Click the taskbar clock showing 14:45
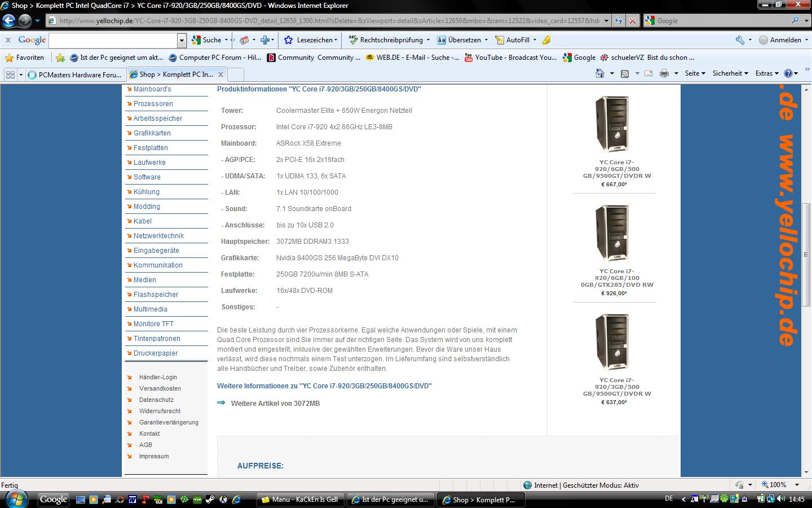The width and height of the screenshot is (812, 508). tap(797, 499)
